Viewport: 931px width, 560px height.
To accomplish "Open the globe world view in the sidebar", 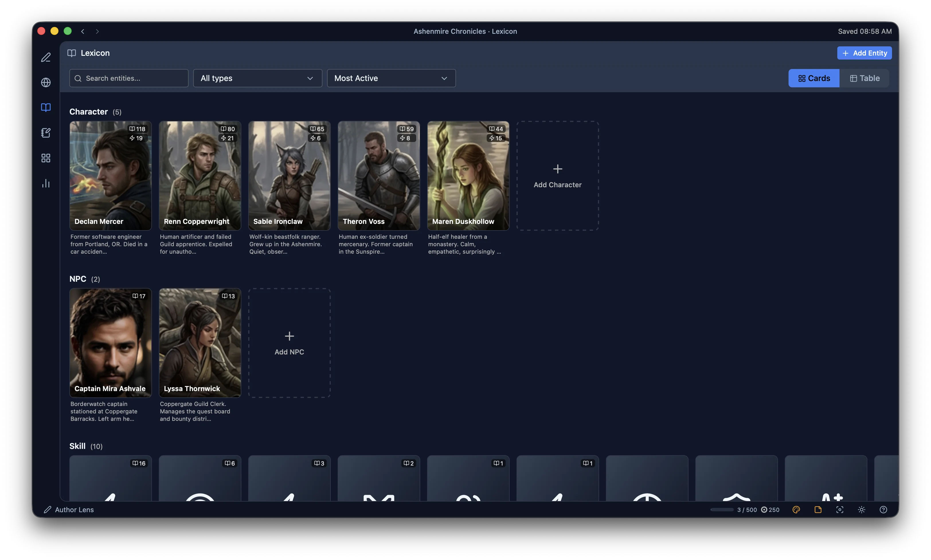I will point(46,82).
